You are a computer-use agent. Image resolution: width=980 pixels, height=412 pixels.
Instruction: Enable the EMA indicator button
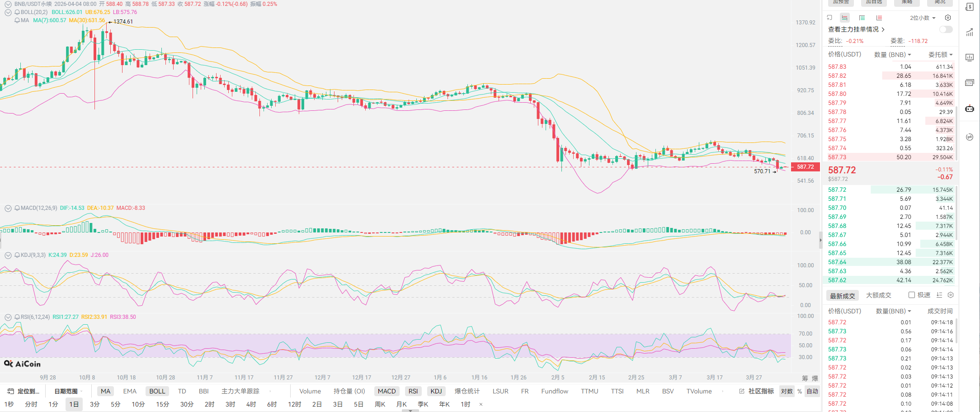tap(130, 391)
